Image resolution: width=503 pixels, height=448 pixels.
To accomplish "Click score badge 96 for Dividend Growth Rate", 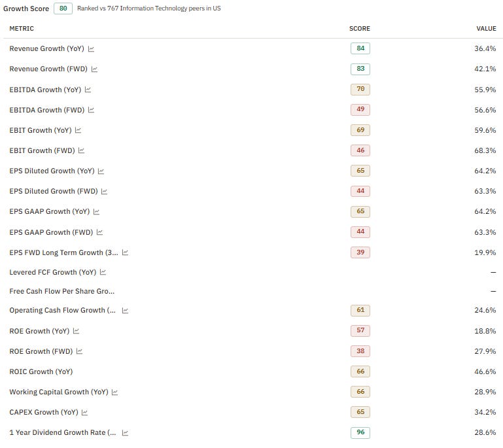I will (x=360, y=432).
